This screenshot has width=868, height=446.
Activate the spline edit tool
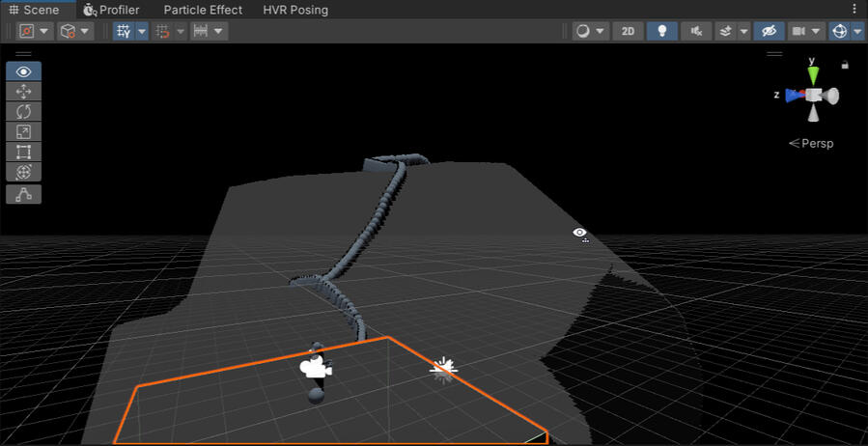[24, 195]
